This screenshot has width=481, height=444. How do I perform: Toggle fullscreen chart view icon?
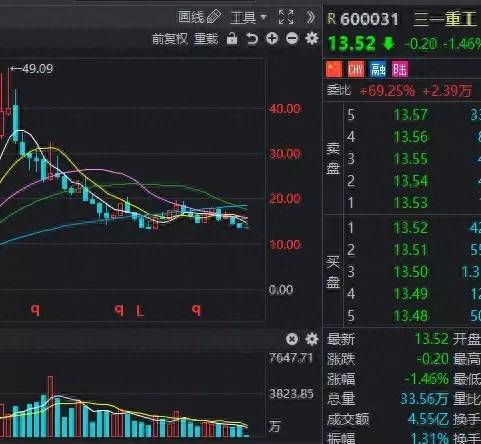pos(286,17)
